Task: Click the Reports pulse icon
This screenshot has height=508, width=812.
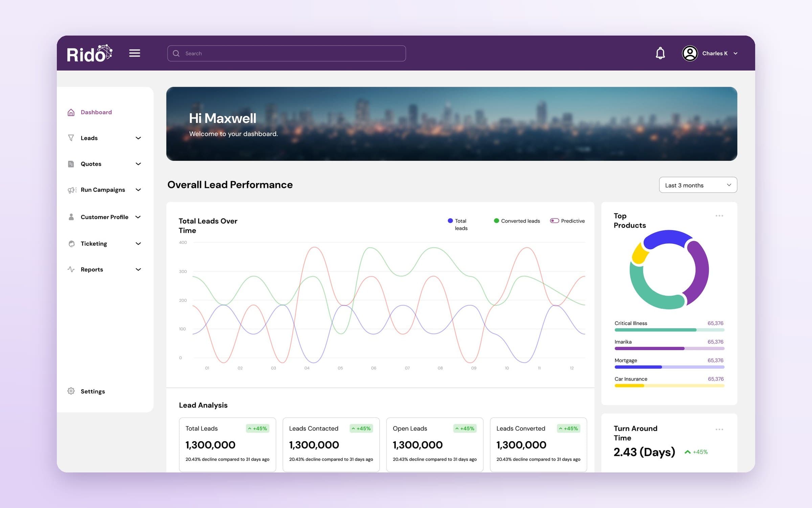Action: 71,269
